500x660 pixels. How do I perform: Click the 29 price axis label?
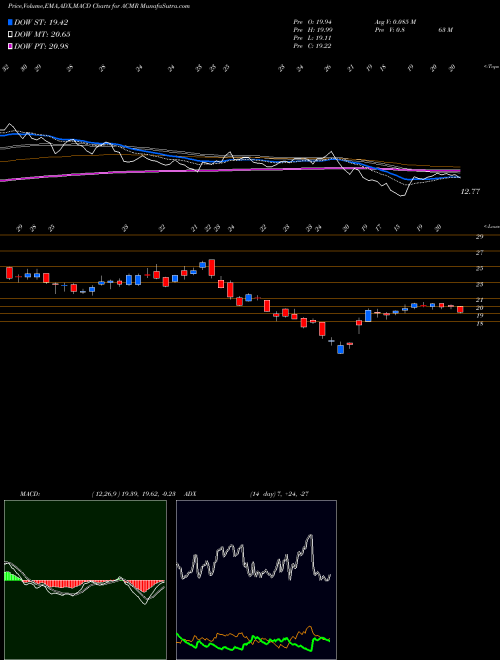pyautogui.click(x=479, y=237)
